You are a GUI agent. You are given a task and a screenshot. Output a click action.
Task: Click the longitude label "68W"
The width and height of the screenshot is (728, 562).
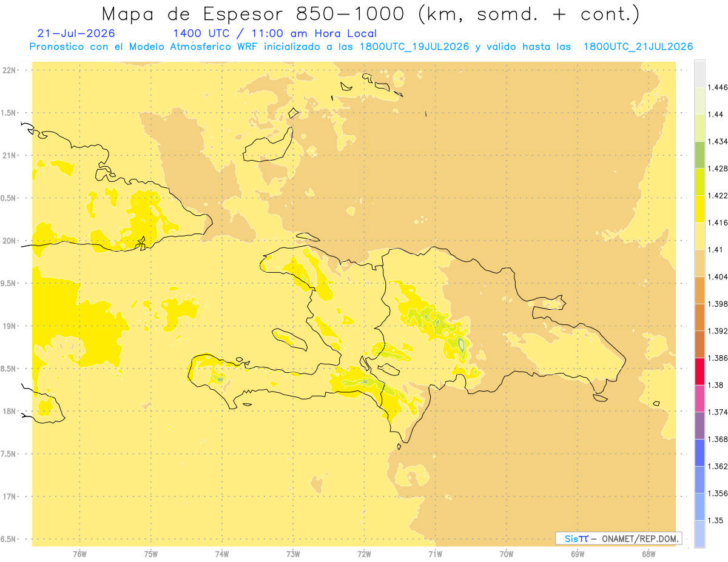tap(649, 554)
